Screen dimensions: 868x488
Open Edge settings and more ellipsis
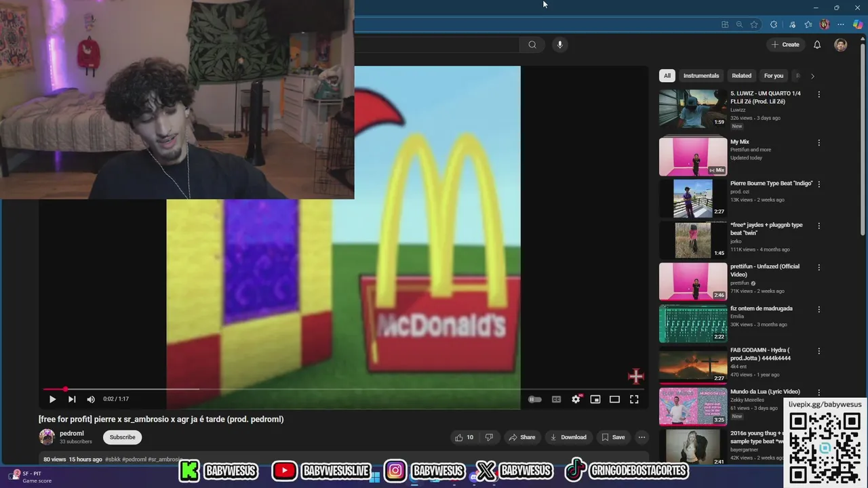click(841, 24)
